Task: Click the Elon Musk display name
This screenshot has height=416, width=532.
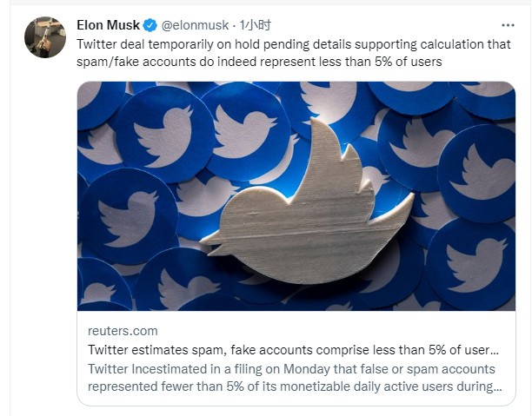Action: (106, 24)
